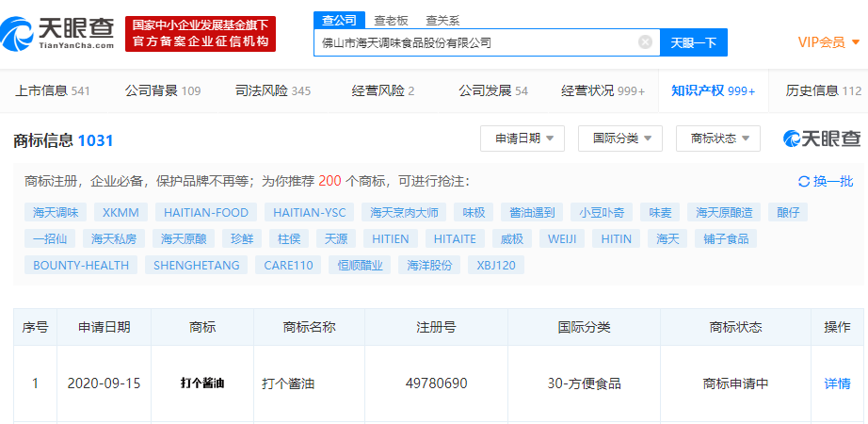Select the WEIJI trademark tag
Screen dimensions: 868x424
[562, 239]
